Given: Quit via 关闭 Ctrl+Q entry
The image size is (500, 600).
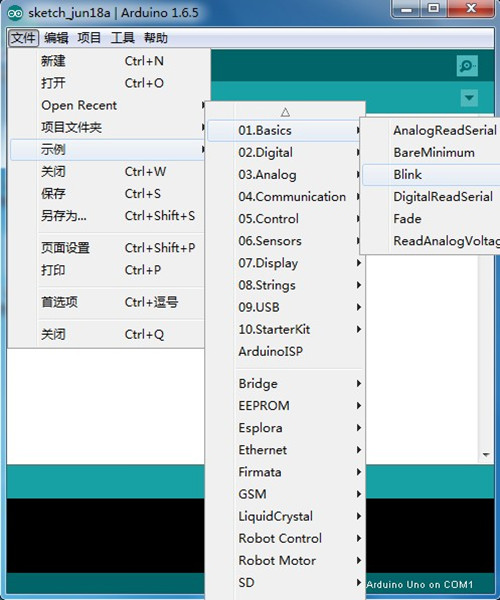Looking at the screenshot, I should [107, 334].
